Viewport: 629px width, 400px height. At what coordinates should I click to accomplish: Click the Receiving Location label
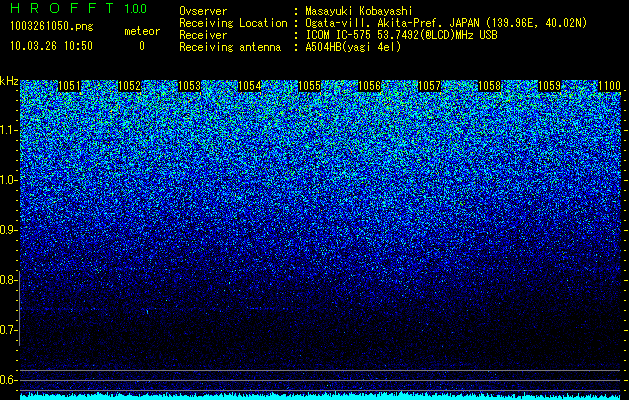(233, 23)
